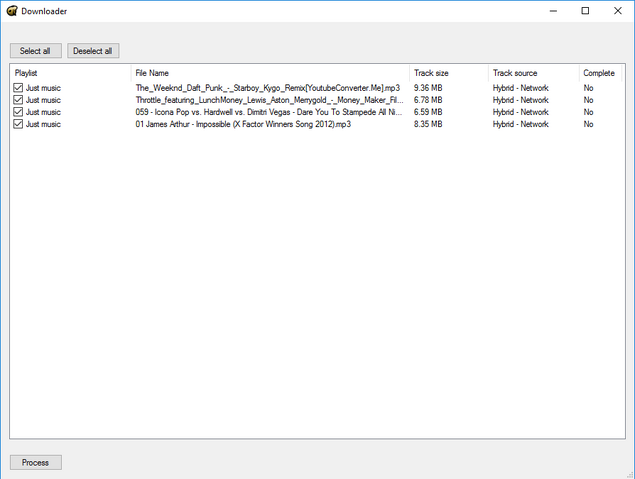Sort by the Track size column header
Screen dimensions: 635x479
(449, 73)
